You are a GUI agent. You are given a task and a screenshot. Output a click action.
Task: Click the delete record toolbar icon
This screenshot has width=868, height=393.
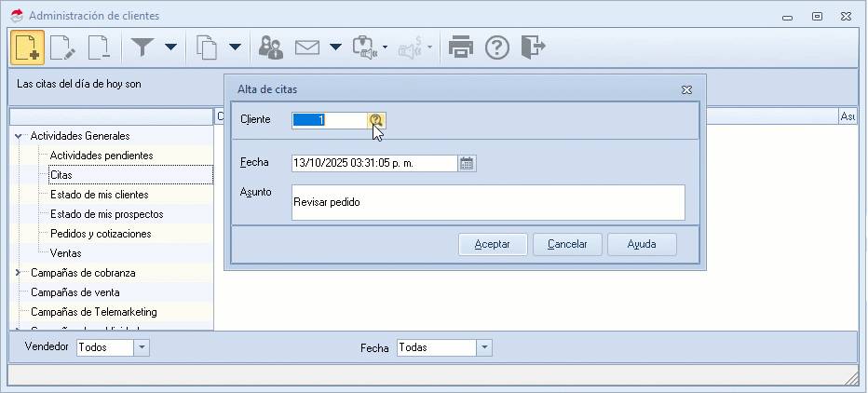tap(99, 47)
